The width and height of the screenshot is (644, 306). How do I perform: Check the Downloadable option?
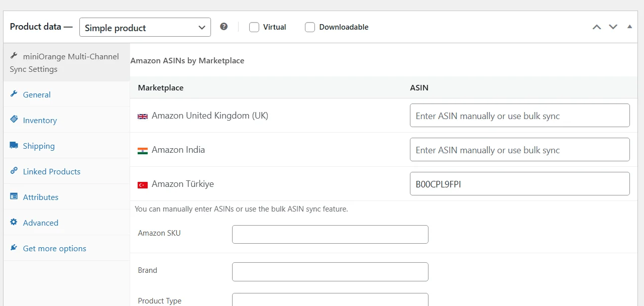pyautogui.click(x=310, y=27)
